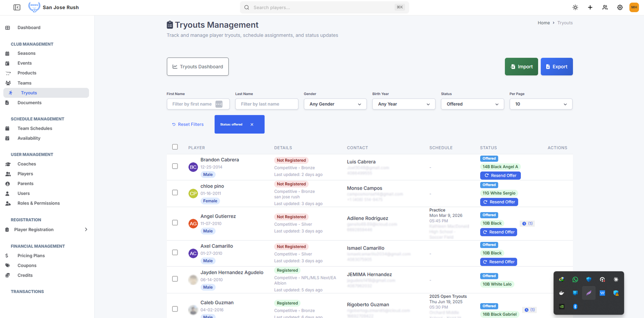Open the Any Gender dropdown
The image size is (644, 318).
point(335,104)
